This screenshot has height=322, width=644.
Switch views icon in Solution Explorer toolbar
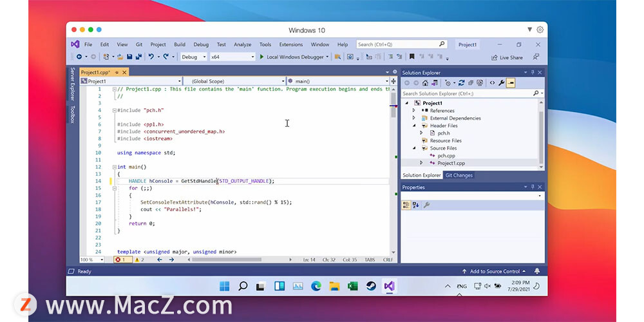click(x=435, y=83)
